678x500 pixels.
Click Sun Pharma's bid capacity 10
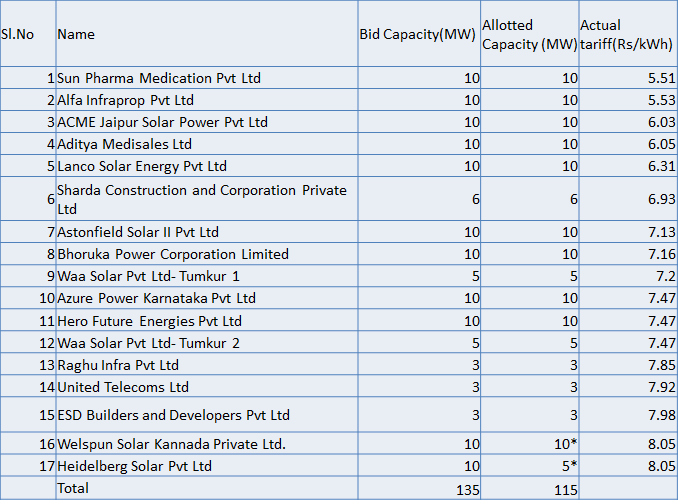(472, 78)
